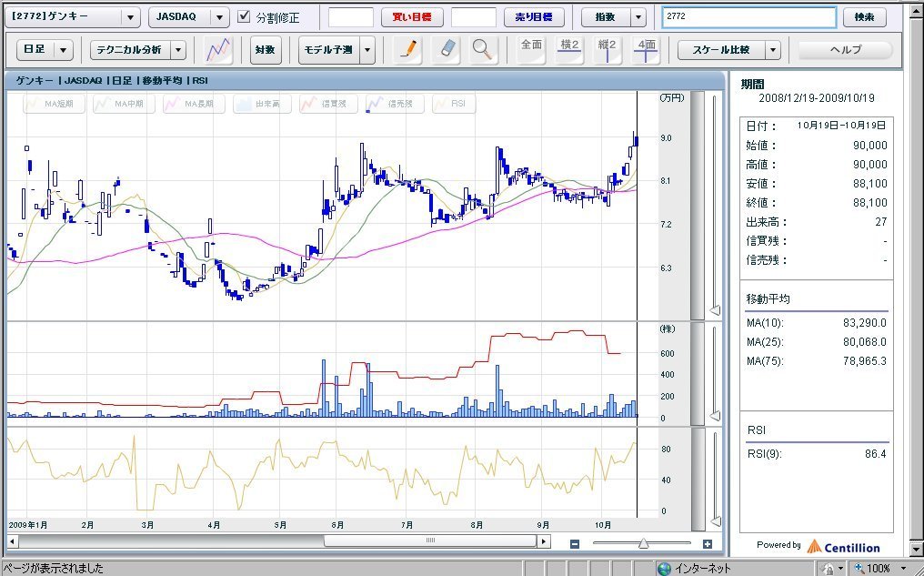The image size is (924, 576).
Task: Open the JASDAQ market dropdown
Action: point(219,17)
